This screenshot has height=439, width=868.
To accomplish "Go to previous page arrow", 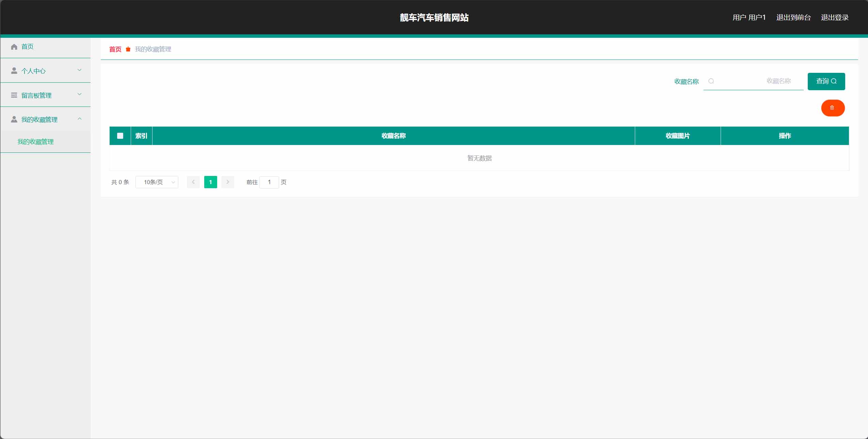I will [193, 182].
